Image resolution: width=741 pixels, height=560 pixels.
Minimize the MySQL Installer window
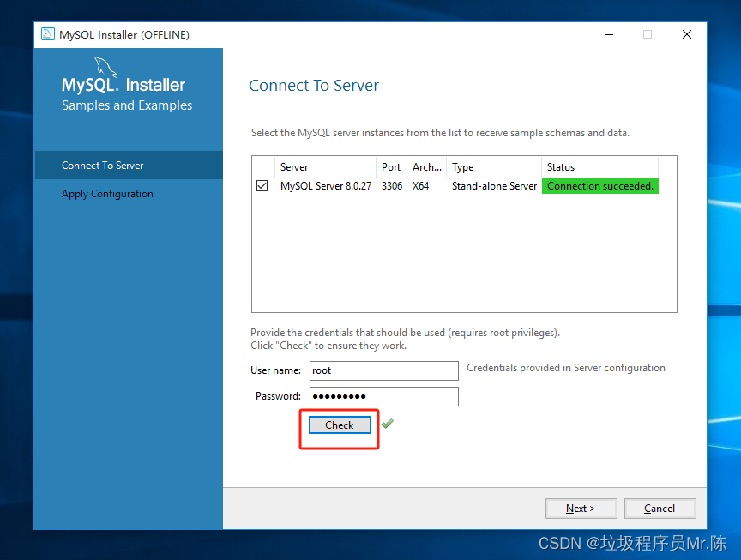click(609, 34)
